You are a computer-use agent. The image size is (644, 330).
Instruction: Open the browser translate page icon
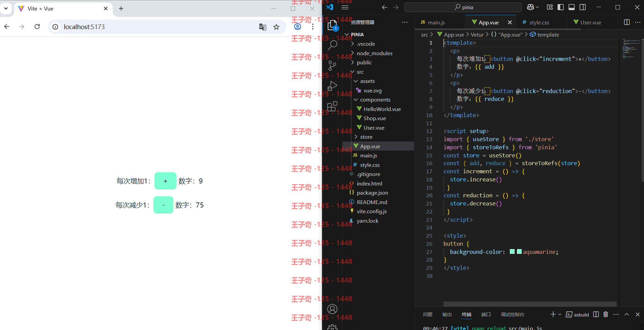(x=263, y=27)
